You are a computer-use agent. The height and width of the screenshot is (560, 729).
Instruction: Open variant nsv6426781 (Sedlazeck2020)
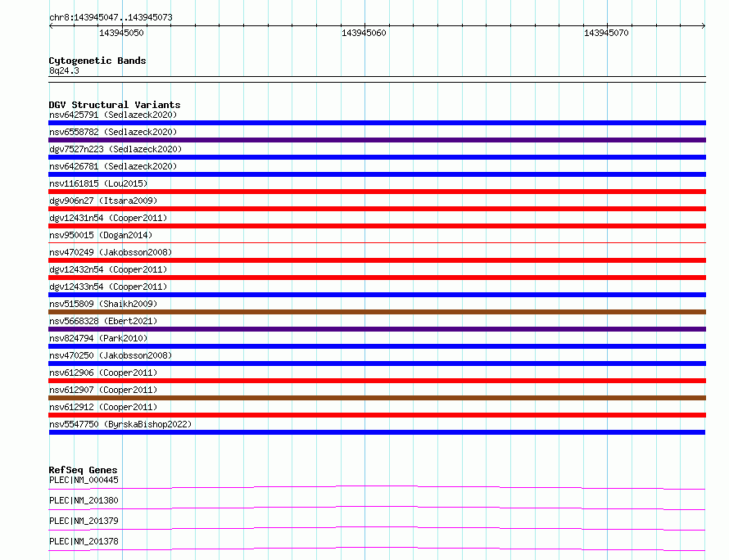[113, 166]
